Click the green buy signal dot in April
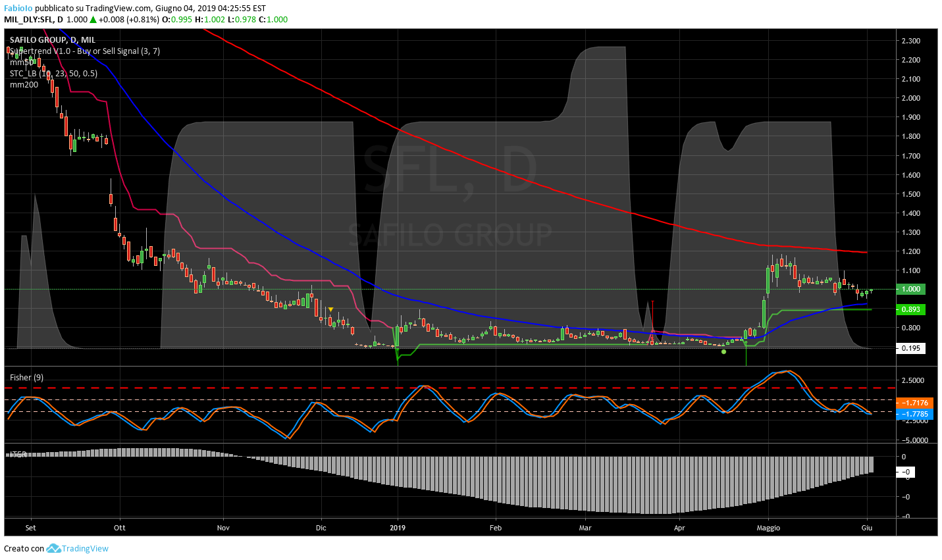Viewport: 942px width, 560px height. (x=723, y=351)
